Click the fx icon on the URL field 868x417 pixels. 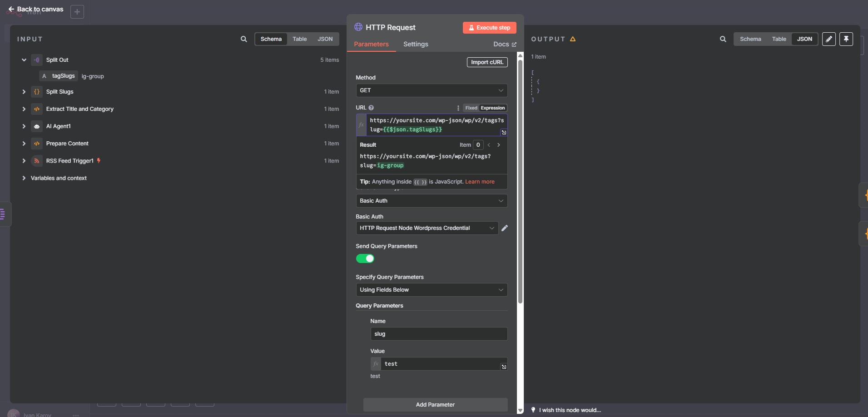[362, 125]
